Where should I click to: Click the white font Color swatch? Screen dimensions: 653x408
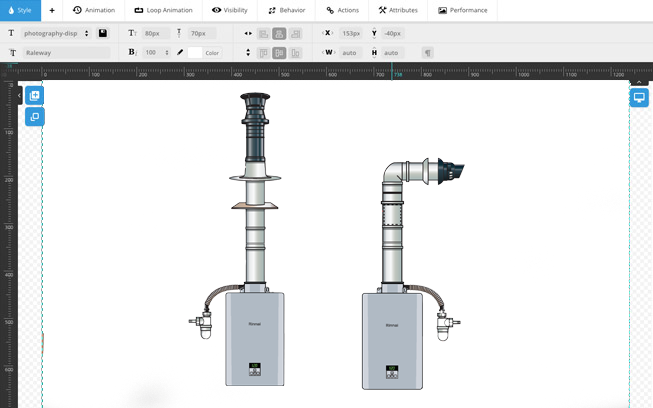coord(195,52)
